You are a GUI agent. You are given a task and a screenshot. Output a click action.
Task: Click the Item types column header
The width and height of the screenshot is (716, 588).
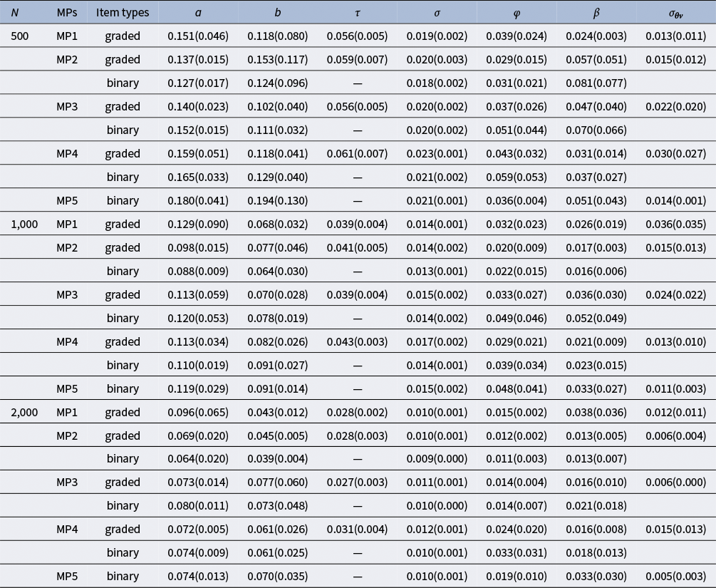(122, 13)
